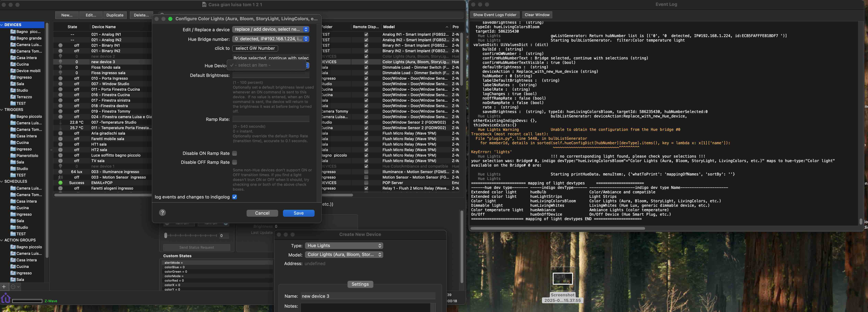Screen dimensions: 868x312
Task: Click the Bagno picc... folder icon under DEVICES
Action: point(13,32)
